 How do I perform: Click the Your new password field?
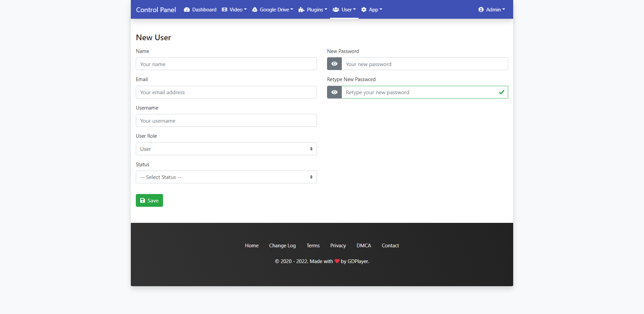pyautogui.click(x=425, y=64)
